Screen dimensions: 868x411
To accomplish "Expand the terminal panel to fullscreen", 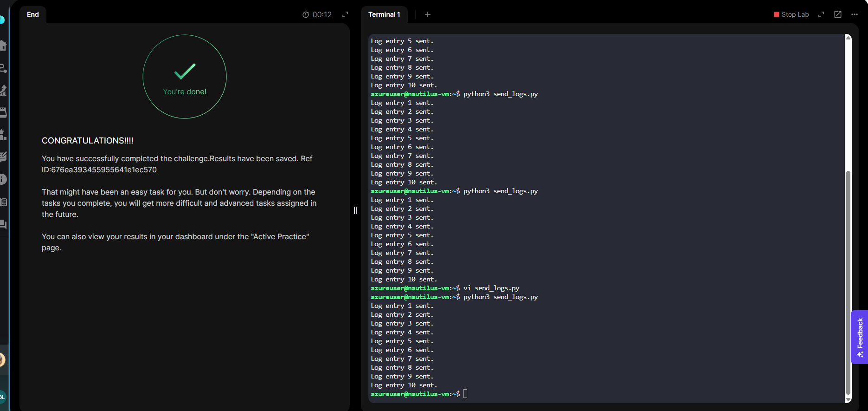I will click(821, 14).
